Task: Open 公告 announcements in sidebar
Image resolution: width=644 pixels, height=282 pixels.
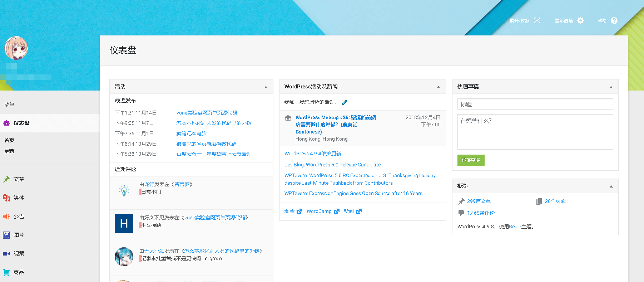Action: 19,216
